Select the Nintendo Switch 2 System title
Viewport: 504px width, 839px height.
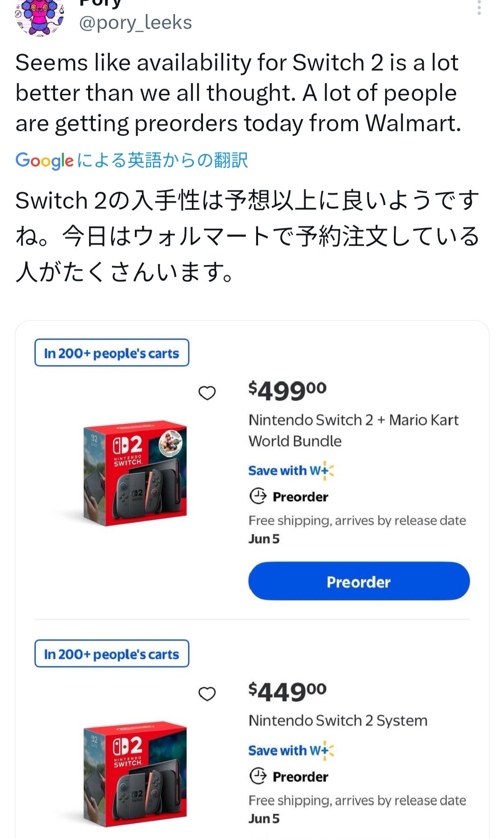(338, 720)
